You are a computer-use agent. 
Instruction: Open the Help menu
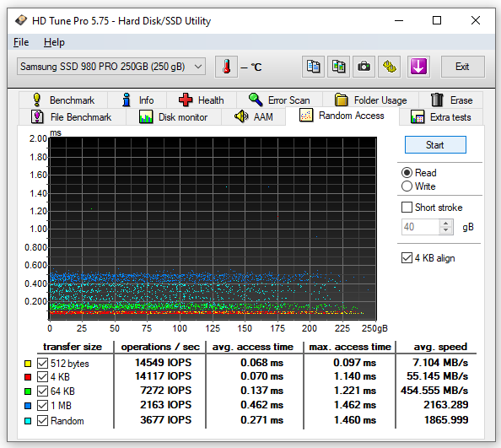(54, 42)
